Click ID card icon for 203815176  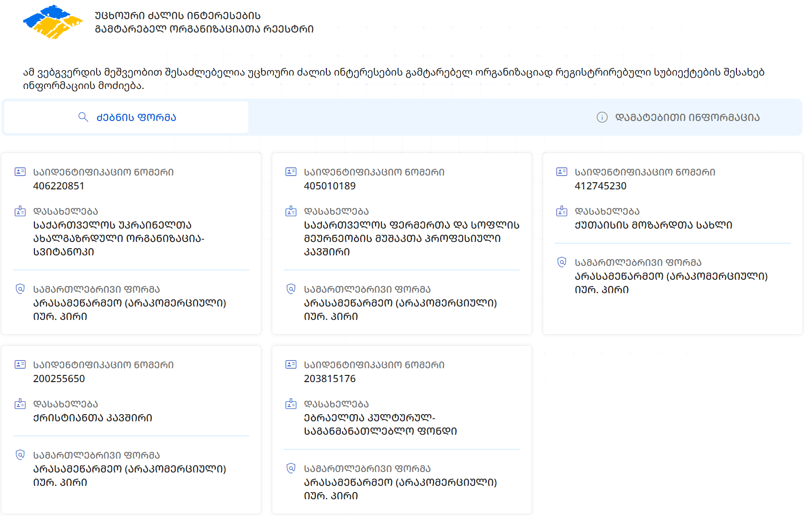291,364
